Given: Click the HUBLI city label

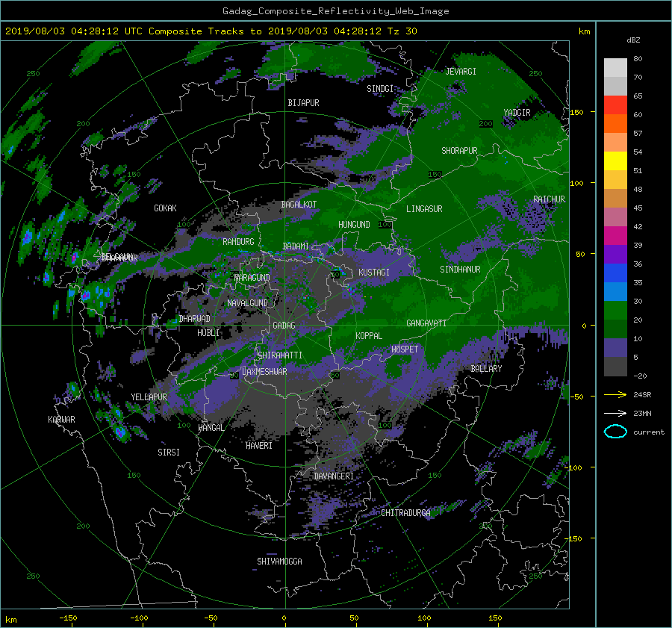Looking at the screenshot, I should click(208, 333).
